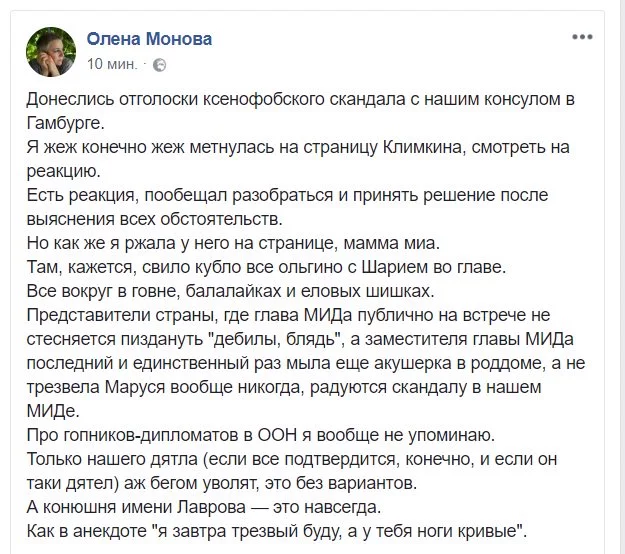Click the line mentioning 'балалайках и еловых шишках'
The image size is (625, 554).
[x=230, y=291]
